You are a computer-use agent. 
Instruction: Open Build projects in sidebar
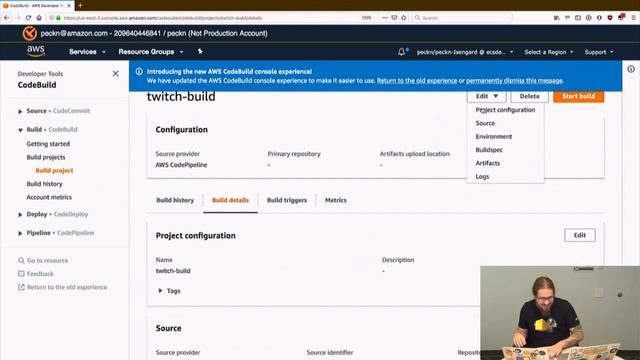pyautogui.click(x=46, y=157)
